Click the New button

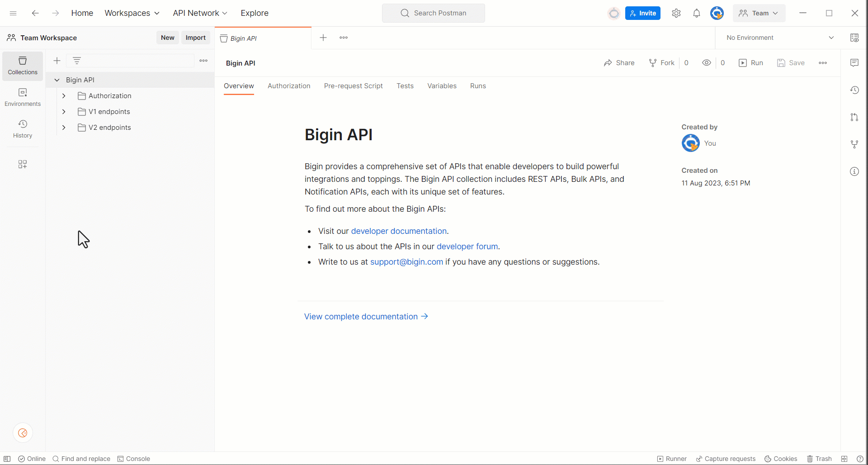168,38
